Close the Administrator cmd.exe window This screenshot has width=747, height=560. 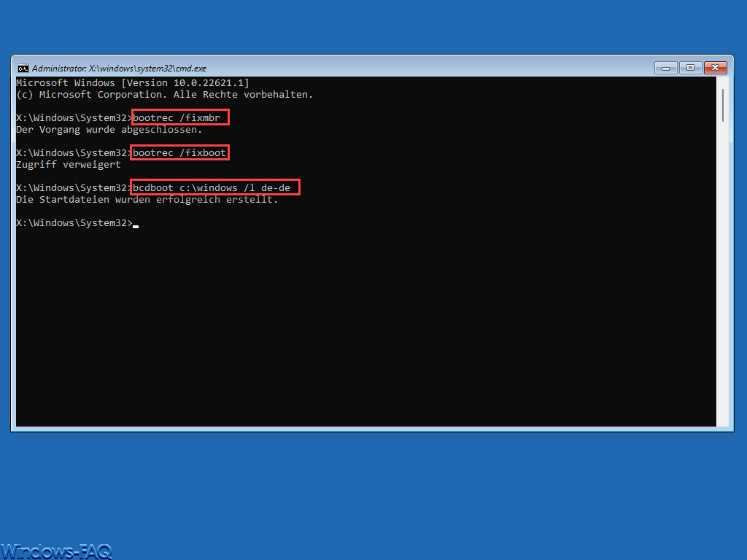click(x=715, y=68)
